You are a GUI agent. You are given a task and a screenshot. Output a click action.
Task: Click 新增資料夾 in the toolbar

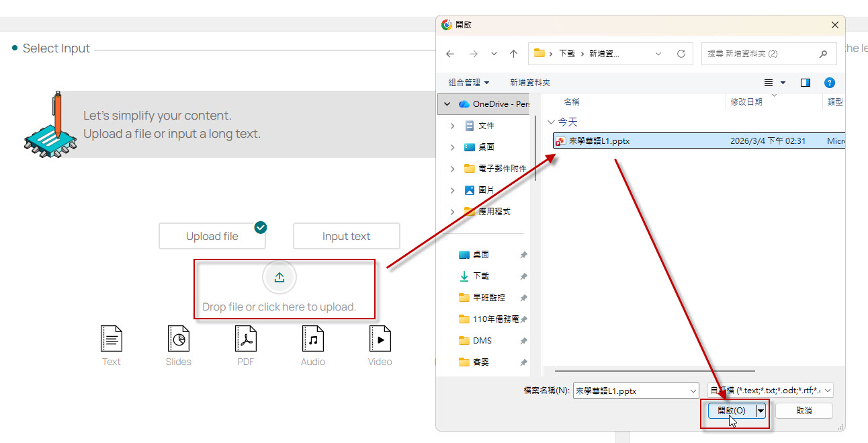tap(530, 83)
